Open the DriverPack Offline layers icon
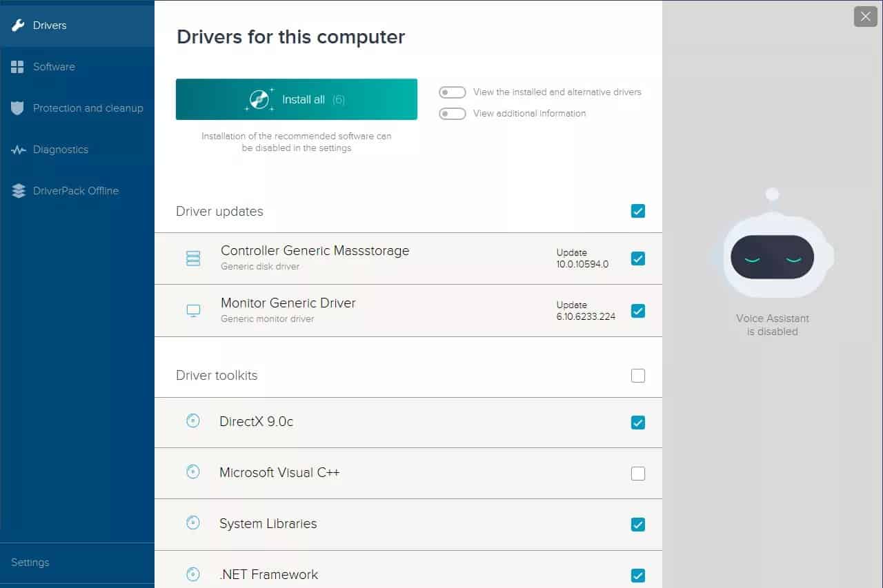Screen dimensions: 883x588 click(x=16, y=190)
